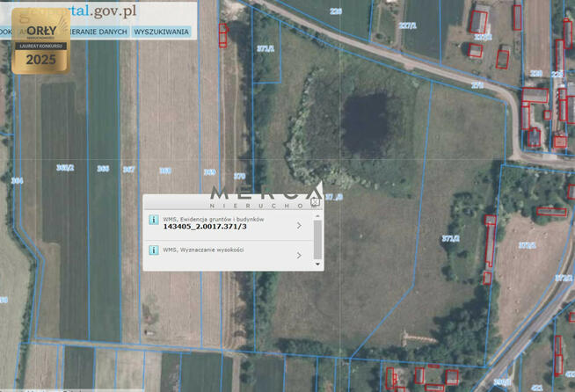Click the geoportal.gov.pl logo

coord(88,12)
